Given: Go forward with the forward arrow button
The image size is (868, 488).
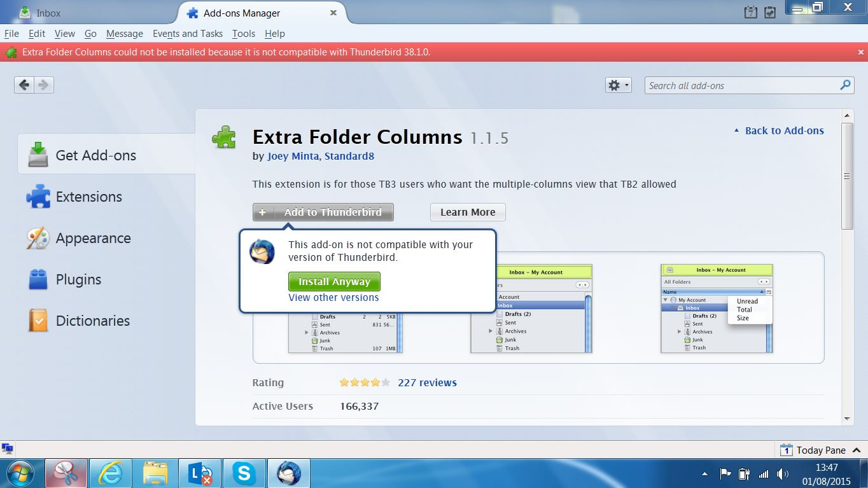Looking at the screenshot, I should (43, 85).
